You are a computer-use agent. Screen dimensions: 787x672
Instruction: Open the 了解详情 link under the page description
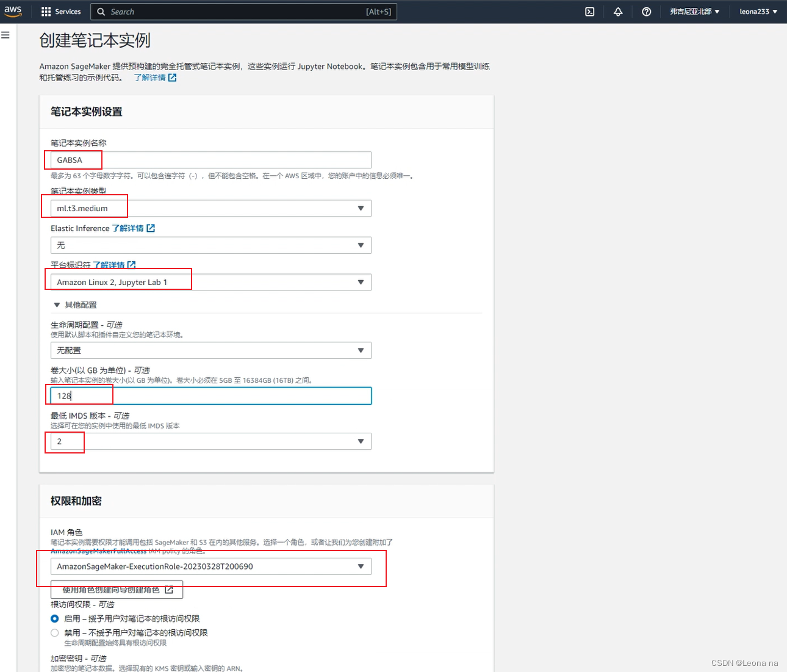coord(155,78)
